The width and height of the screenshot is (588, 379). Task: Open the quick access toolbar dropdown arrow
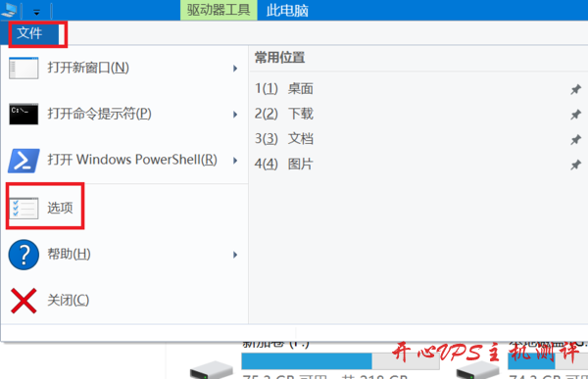click(x=36, y=12)
